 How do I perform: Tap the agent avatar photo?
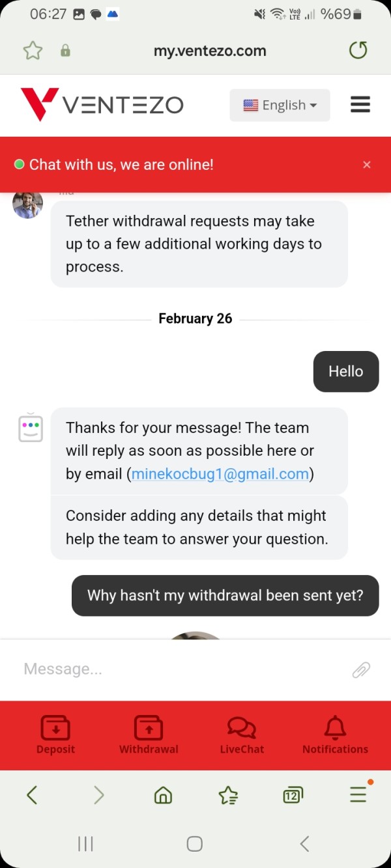(28, 204)
